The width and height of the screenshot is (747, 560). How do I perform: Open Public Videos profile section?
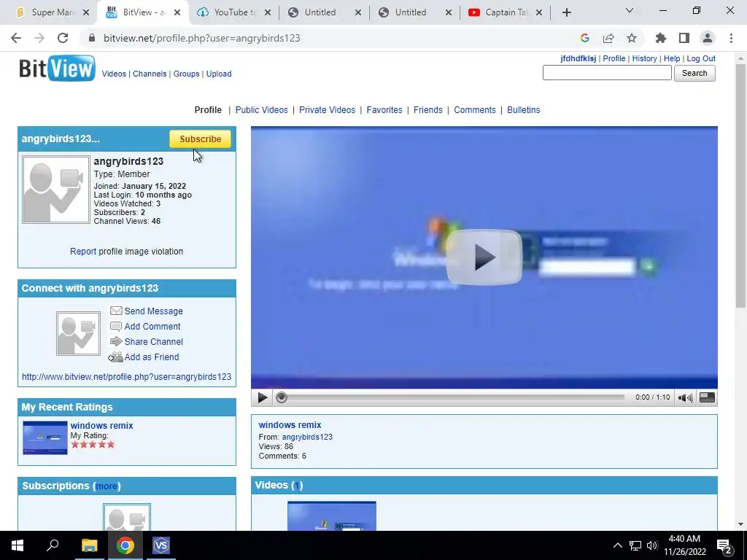click(262, 110)
